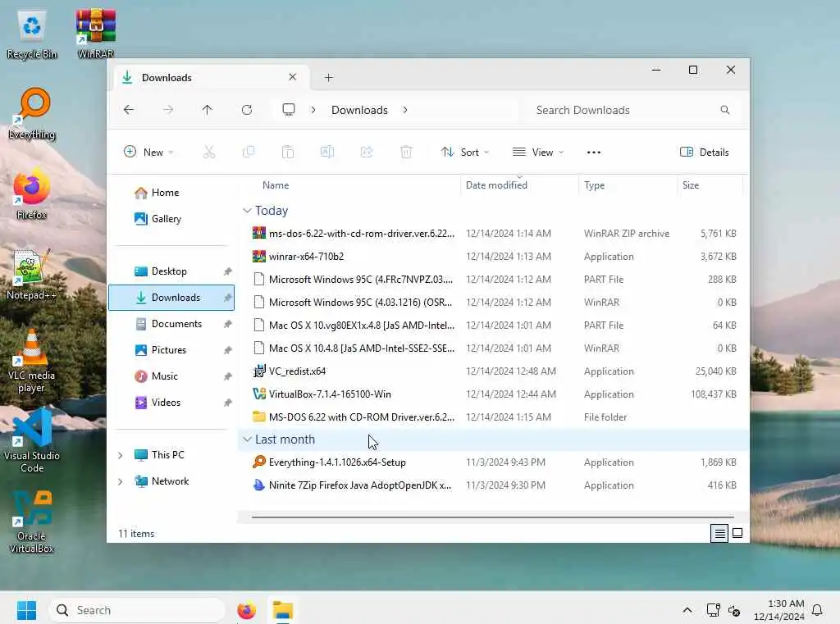Close the Downloads tab
Image resolution: width=840 pixels, height=624 pixels.
(x=293, y=77)
